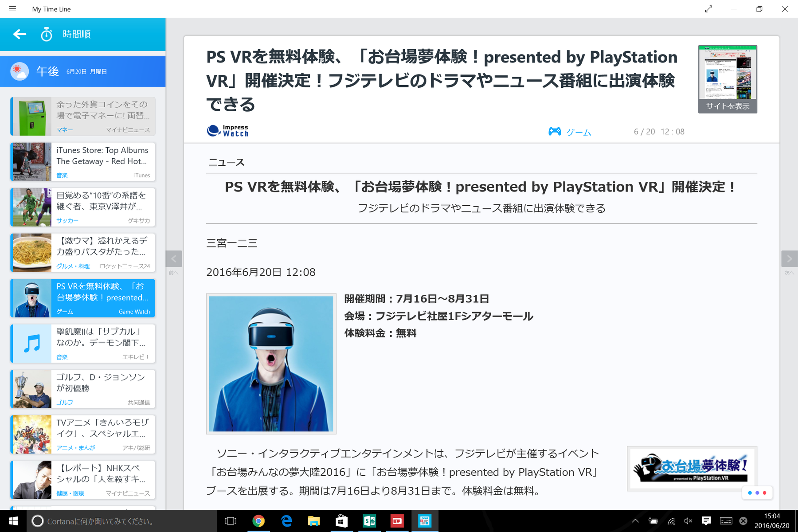This screenshot has width=798, height=532.
Task: Click the お台場夢体験 banner image
Action: [692, 469]
